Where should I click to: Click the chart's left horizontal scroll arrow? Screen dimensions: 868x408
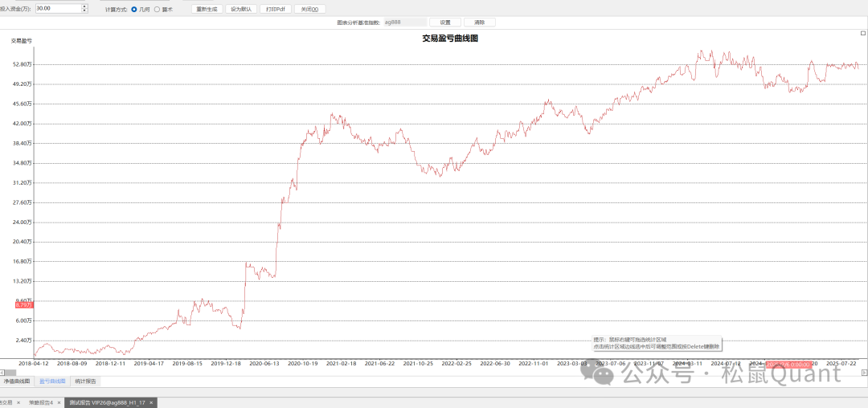tap(3, 372)
